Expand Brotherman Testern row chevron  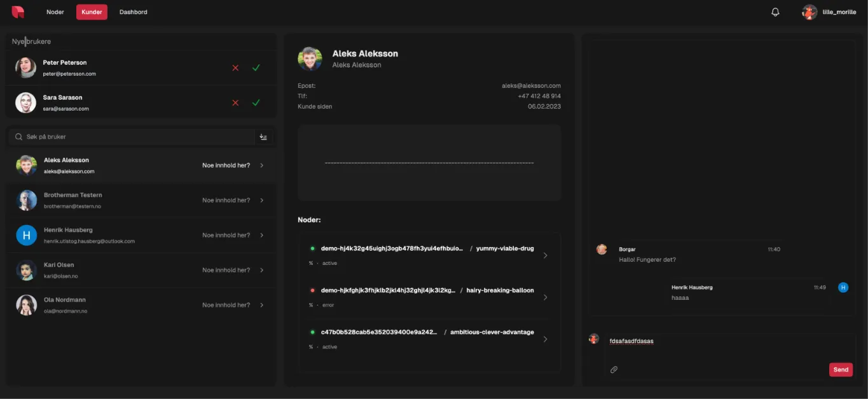coord(262,200)
